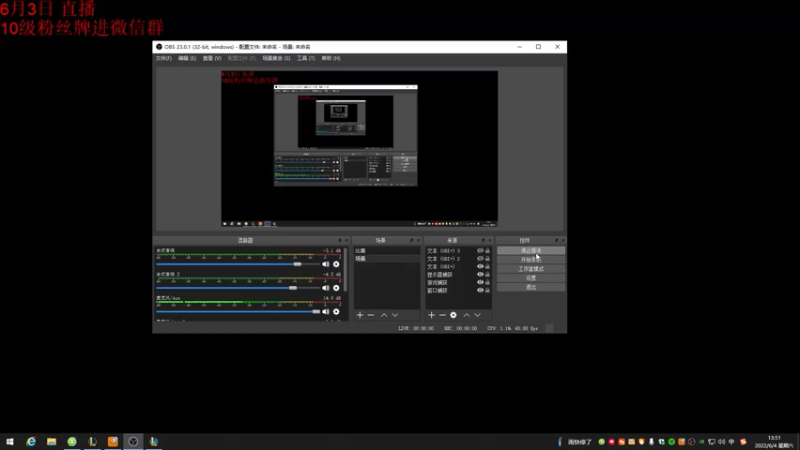Click the OBS preview canvas
Viewport: 800px width, 450px height.
359,148
